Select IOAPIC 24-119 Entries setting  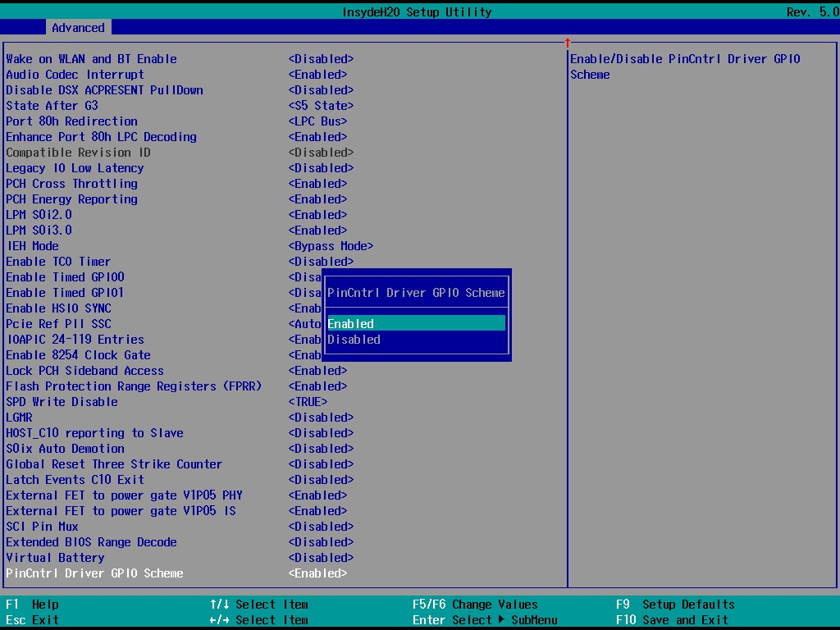point(75,339)
